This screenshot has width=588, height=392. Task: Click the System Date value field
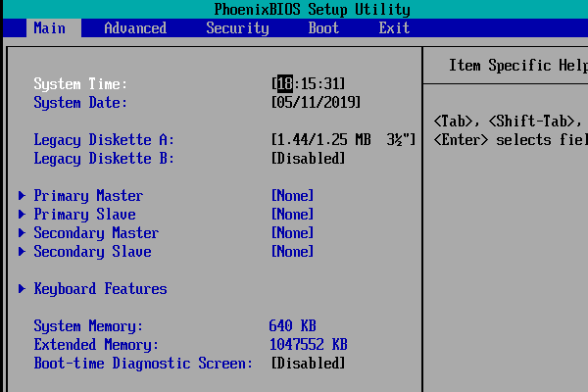click(x=316, y=102)
